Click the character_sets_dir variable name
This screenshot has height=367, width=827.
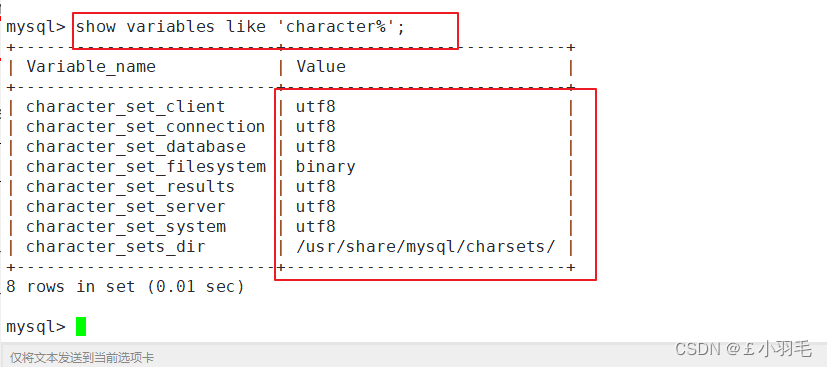pyautogui.click(x=116, y=247)
